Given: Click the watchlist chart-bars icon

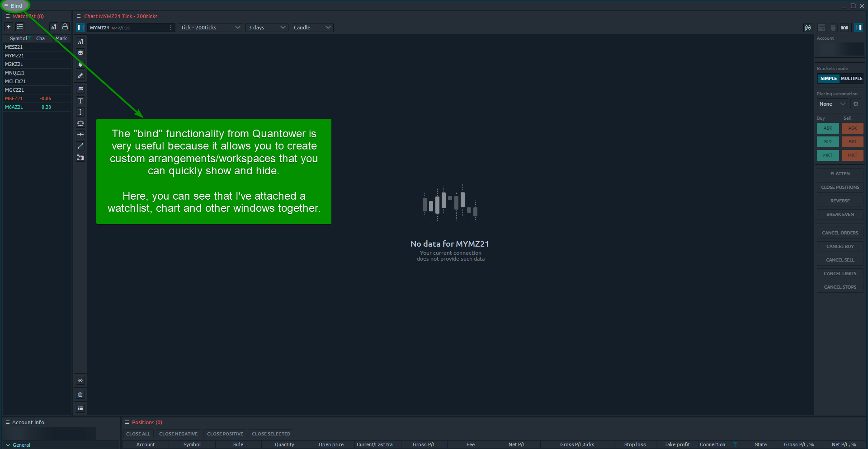Looking at the screenshot, I should pyautogui.click(x=54, y=27).
